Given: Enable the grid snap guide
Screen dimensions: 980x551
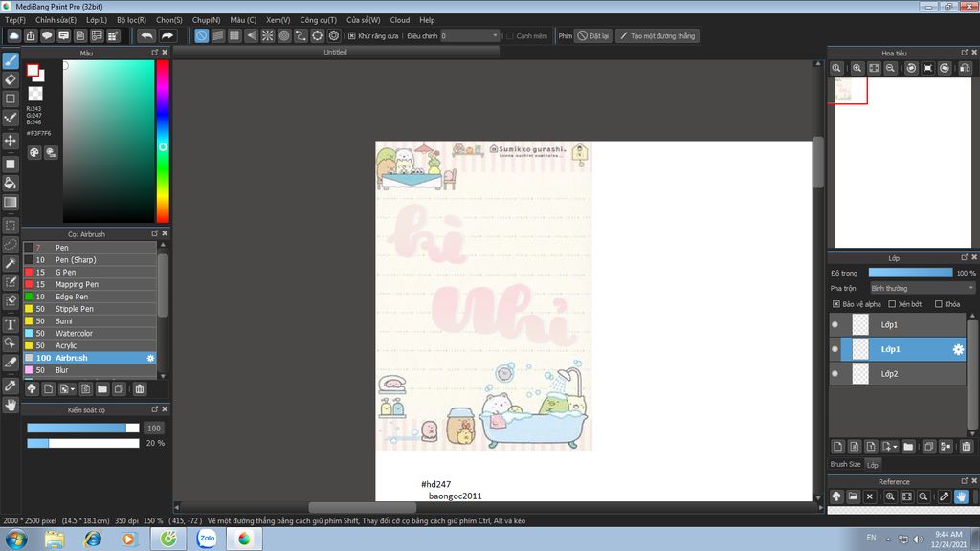Looking at the screenshot, I should point(234,35).
